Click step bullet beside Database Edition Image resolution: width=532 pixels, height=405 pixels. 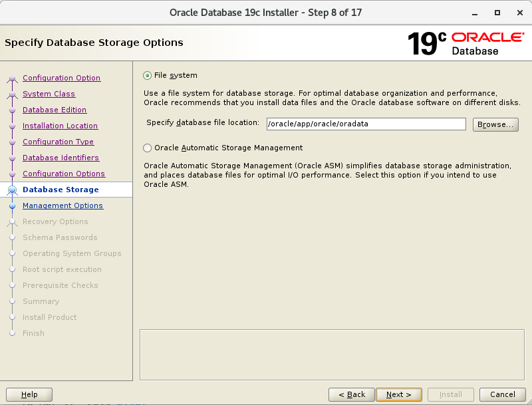click(x=13, y=110)
